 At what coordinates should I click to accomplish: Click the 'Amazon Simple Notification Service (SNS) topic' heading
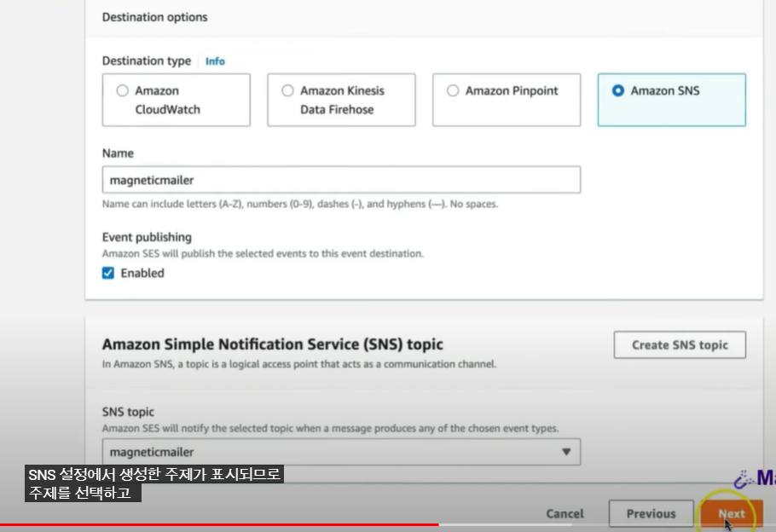click(x=273, y=344)
